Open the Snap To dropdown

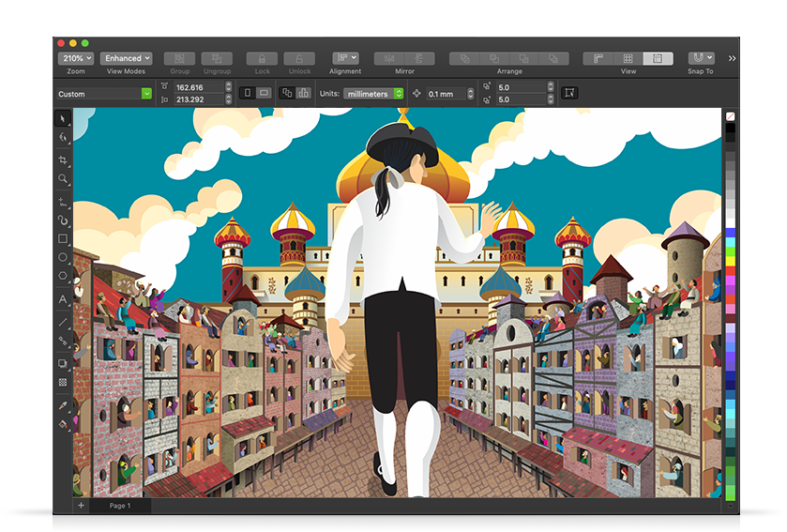pos(701,58)
